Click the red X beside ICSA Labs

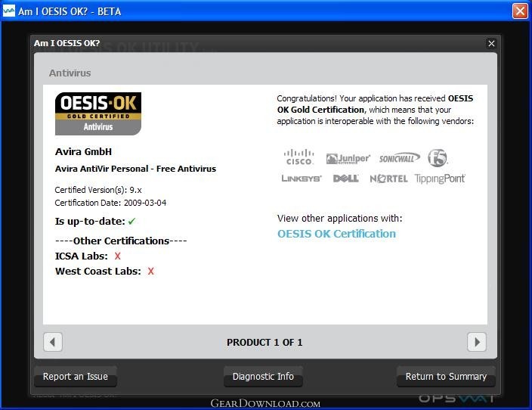point(117,256)
